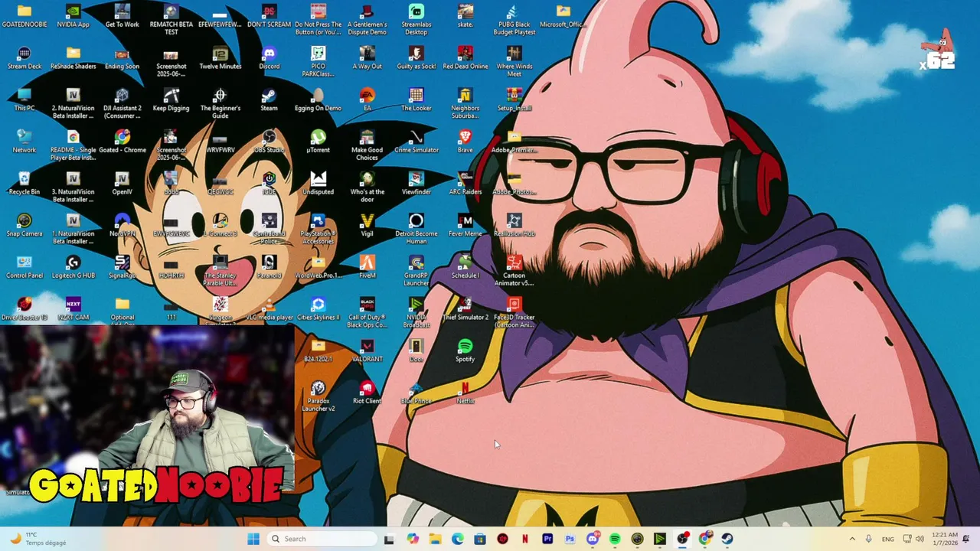Image resolution: width=980 pixels, height=551 pixels.
Task: Open Task View on the taskbar
Action: click(x=389, y=539)
